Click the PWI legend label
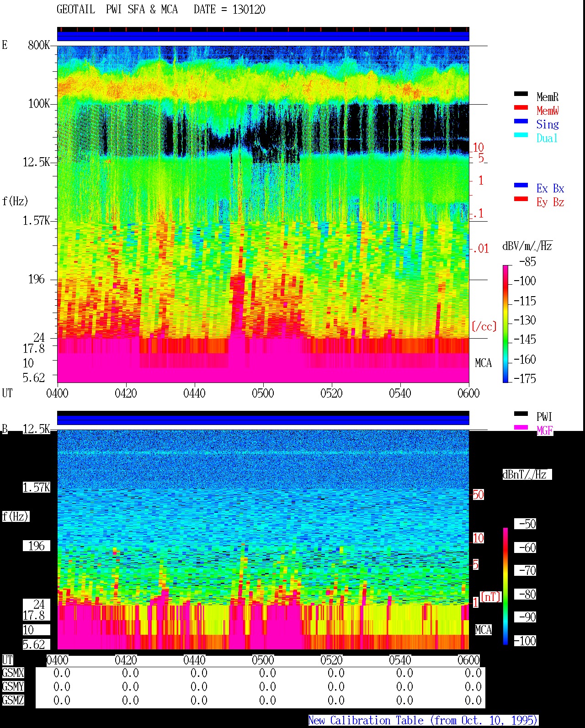The image size is (585, 728). click(x=544, y=417)
